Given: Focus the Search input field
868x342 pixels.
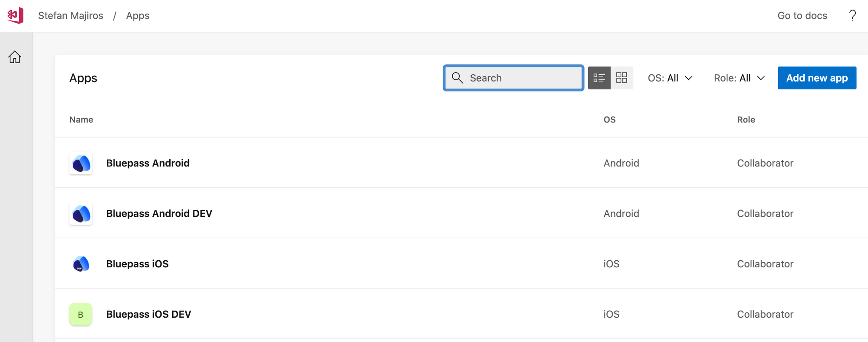Looking at the screenshot, I should point(513,78).
